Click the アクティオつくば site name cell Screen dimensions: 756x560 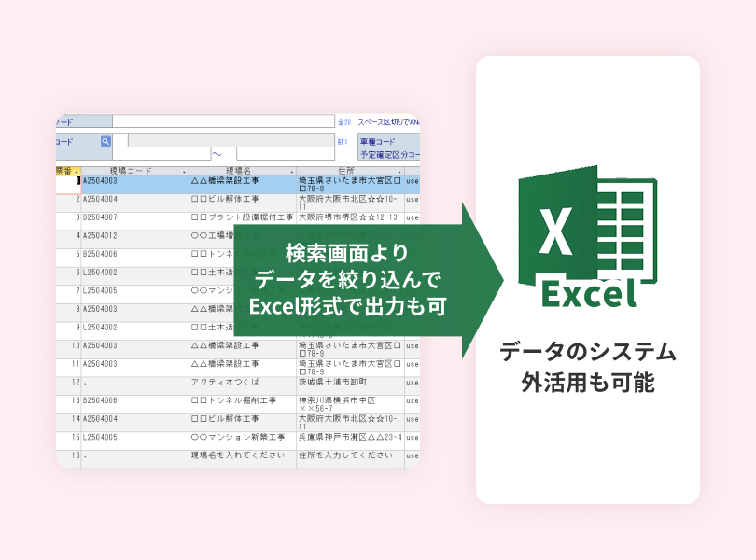tap(242, 383)
